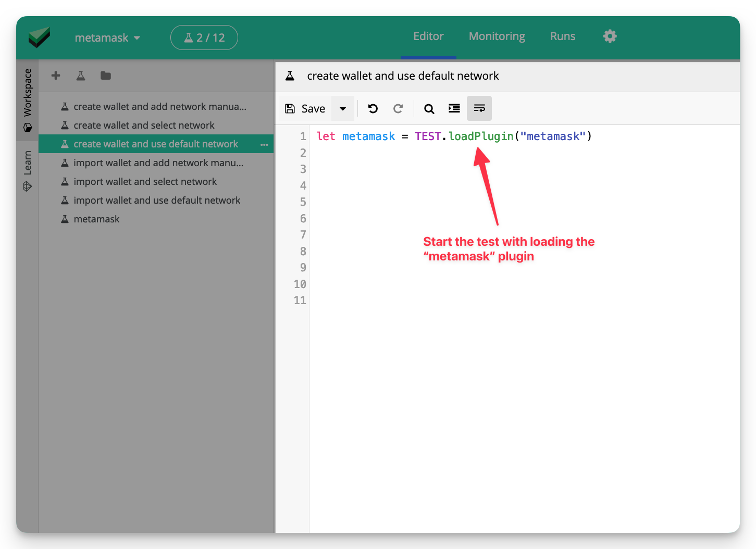Undo the last editor change
Viewport: 756px width, 549px height.
pos(373,108)
